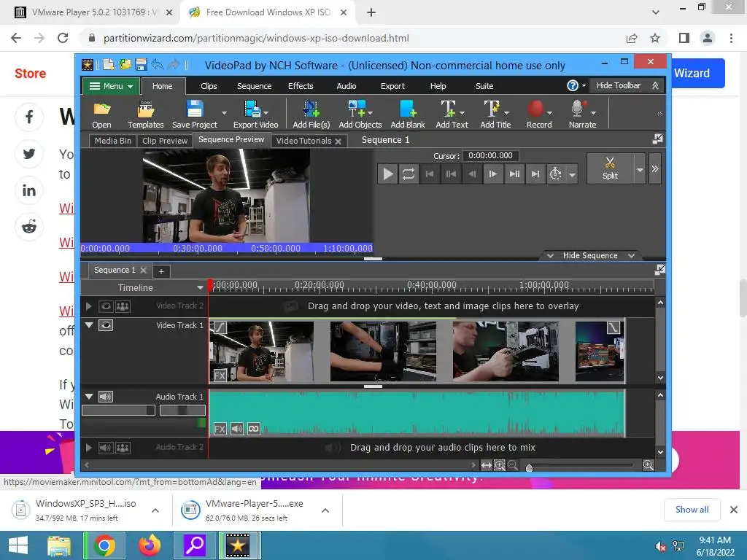Adjust Audio Track 1 pan slider
This screenshot has width=747, height=560.
coord(182,410)
